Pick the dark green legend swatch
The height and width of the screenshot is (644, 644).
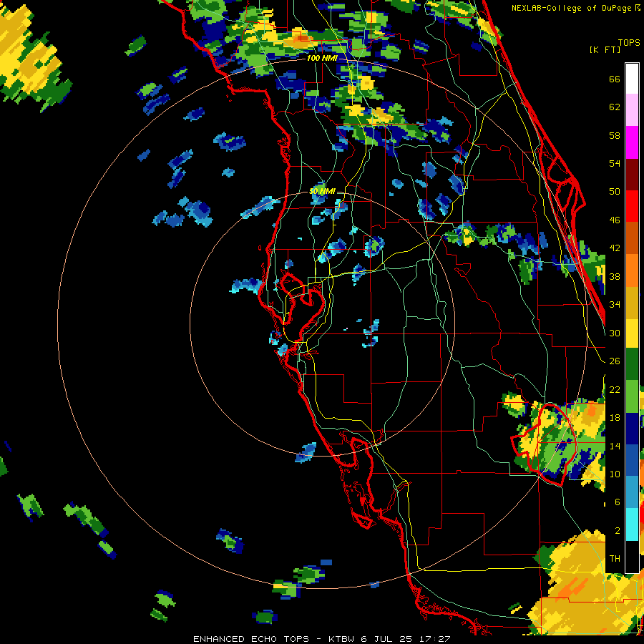click(632, 364)
